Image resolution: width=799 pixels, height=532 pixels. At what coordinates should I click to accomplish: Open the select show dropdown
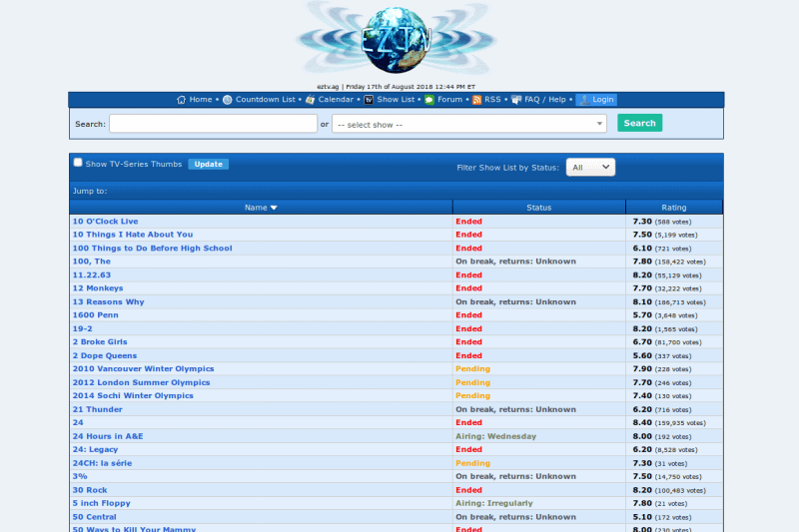469,124
